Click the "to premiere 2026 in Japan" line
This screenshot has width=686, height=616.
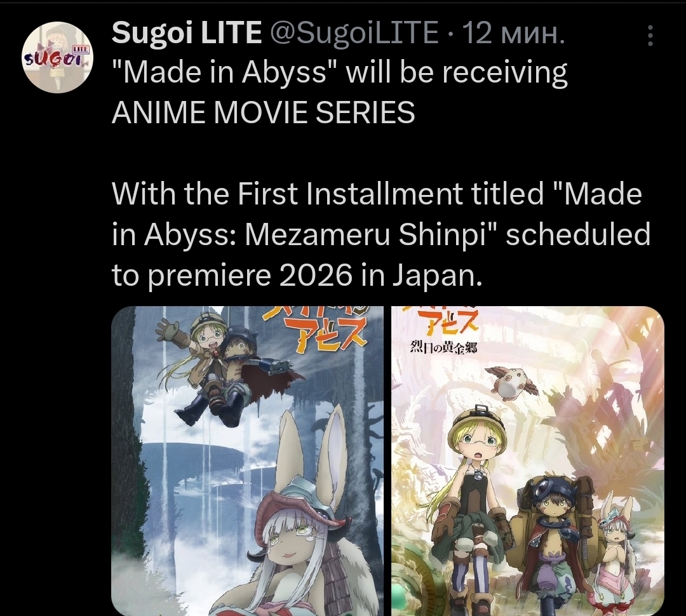pos(297,275)
